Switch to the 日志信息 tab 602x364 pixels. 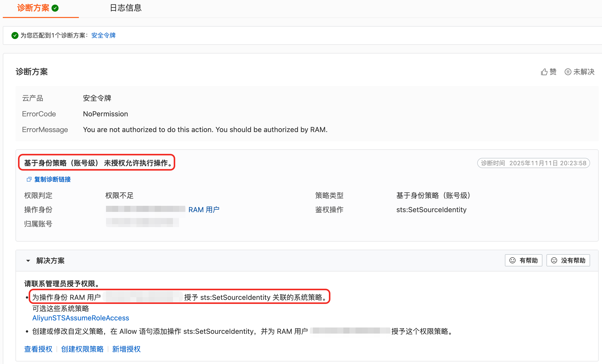(126, 8)
